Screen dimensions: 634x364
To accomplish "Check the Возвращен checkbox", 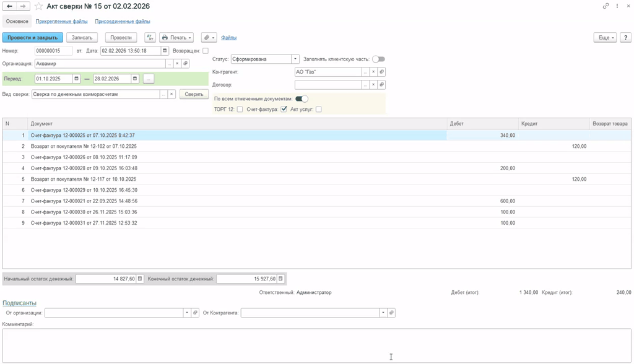I will pyautogui.click(x=206, y=51).
